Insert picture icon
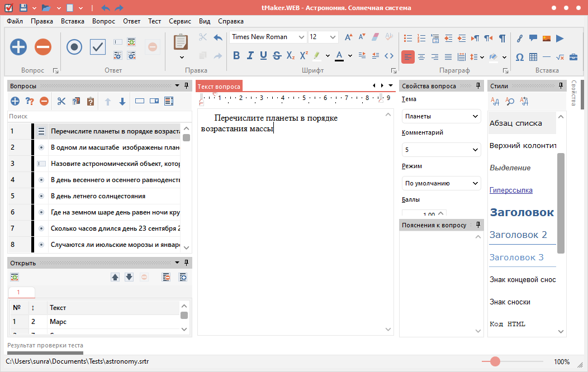The height and width of the screenshot is (372, 588). click(547, 38)
